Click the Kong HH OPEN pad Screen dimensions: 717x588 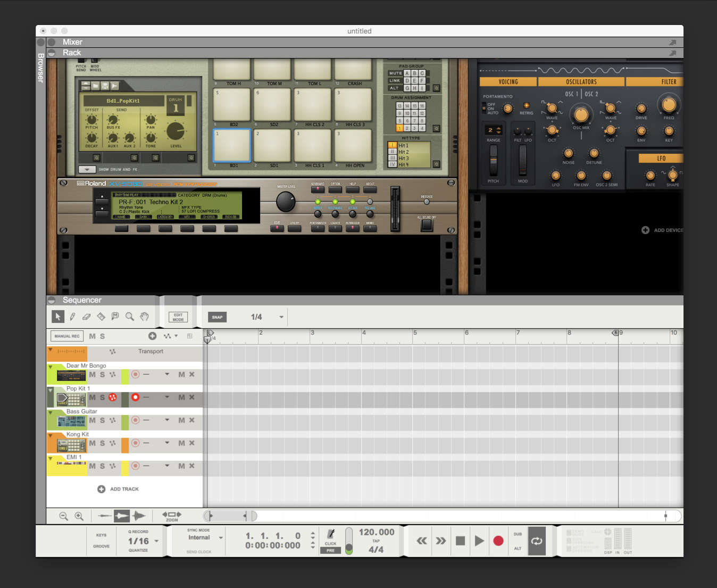click(x=353, y=145)
